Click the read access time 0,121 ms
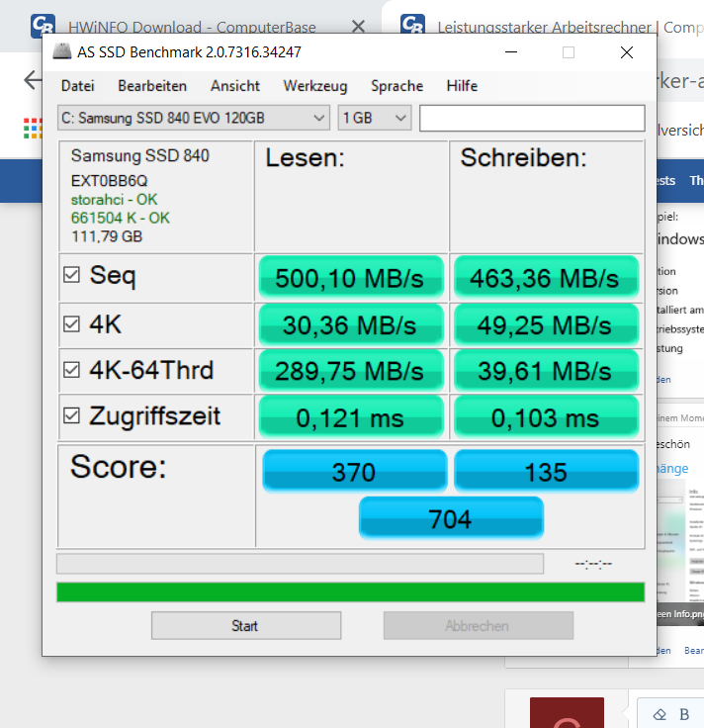The height and width of the screenshot is (728, 704). (x=351, y=417)
